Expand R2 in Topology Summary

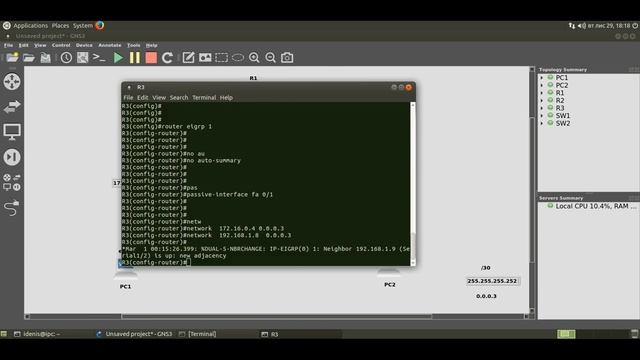coord(542,100)
